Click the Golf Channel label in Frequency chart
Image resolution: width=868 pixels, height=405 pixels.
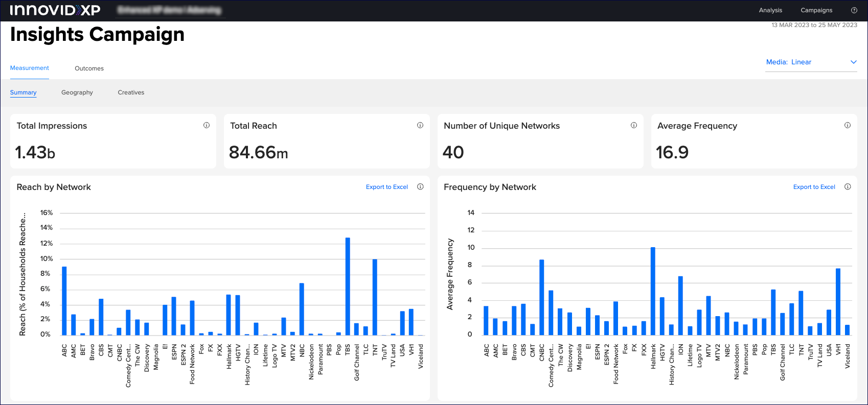tap(782, 362)
